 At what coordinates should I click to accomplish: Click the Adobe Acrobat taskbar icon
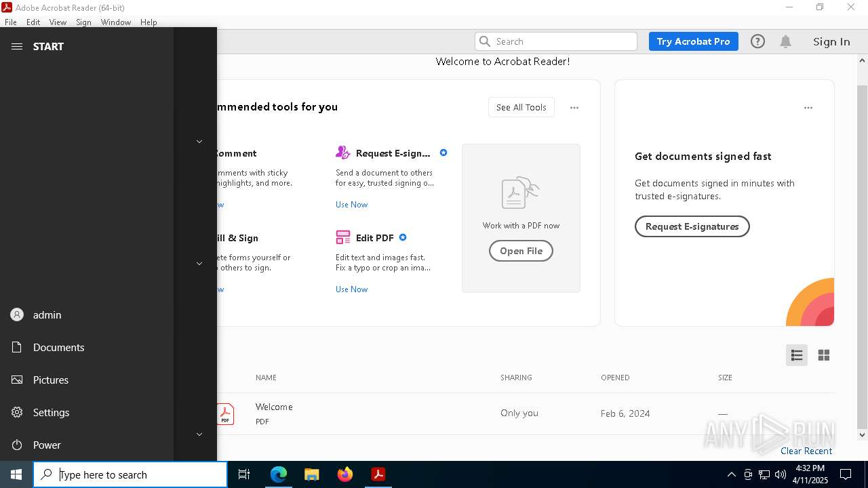(378, 474)
